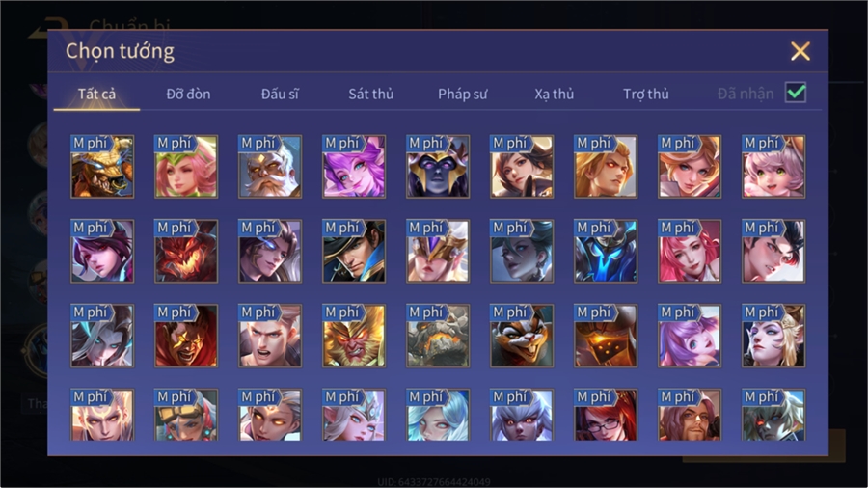868x488 pixels.
Task: Switch to the Đỡ đòn tab
Action: pyautogui.click(x=188, y=95)
